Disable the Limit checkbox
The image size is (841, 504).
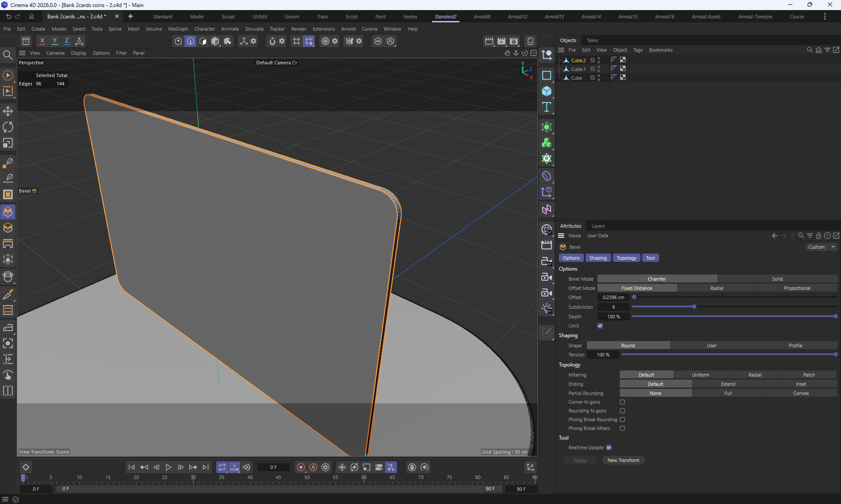(x=600, y=326)
